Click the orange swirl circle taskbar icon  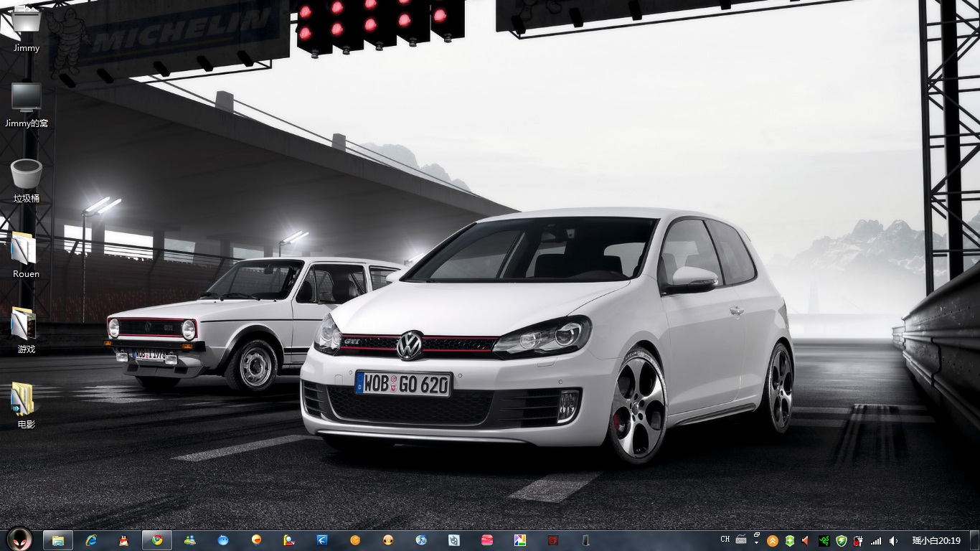click(355, 540)
